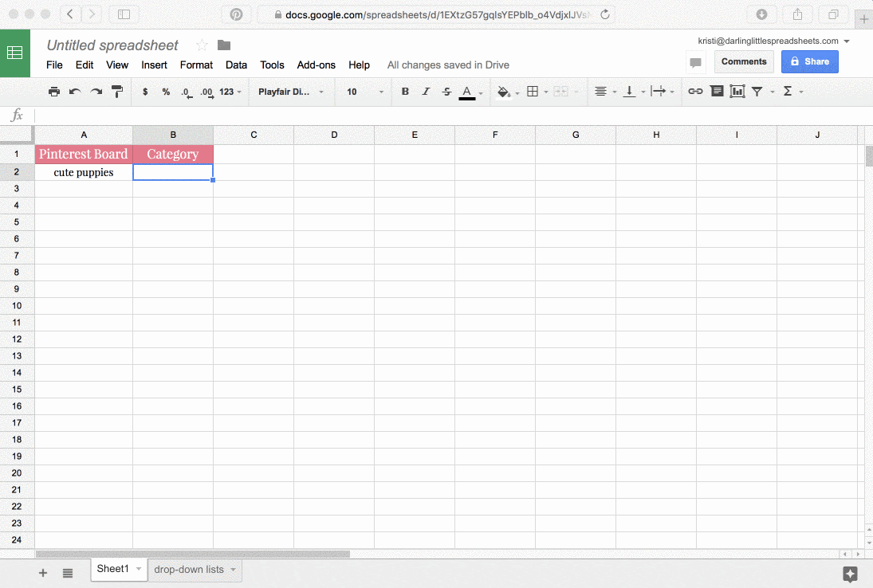Open the Playfair Display font dropdown
This screenshot has height=588, width=873.
[291, 92]
